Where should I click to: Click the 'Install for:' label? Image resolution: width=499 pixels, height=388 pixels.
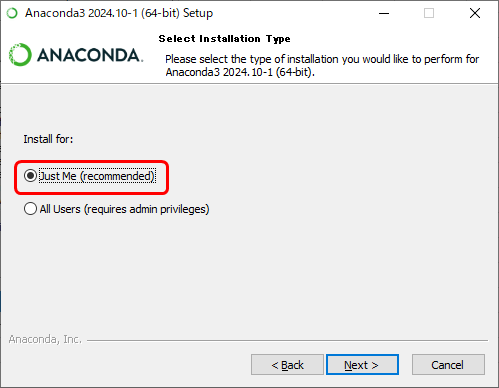[x=48, y=139]
